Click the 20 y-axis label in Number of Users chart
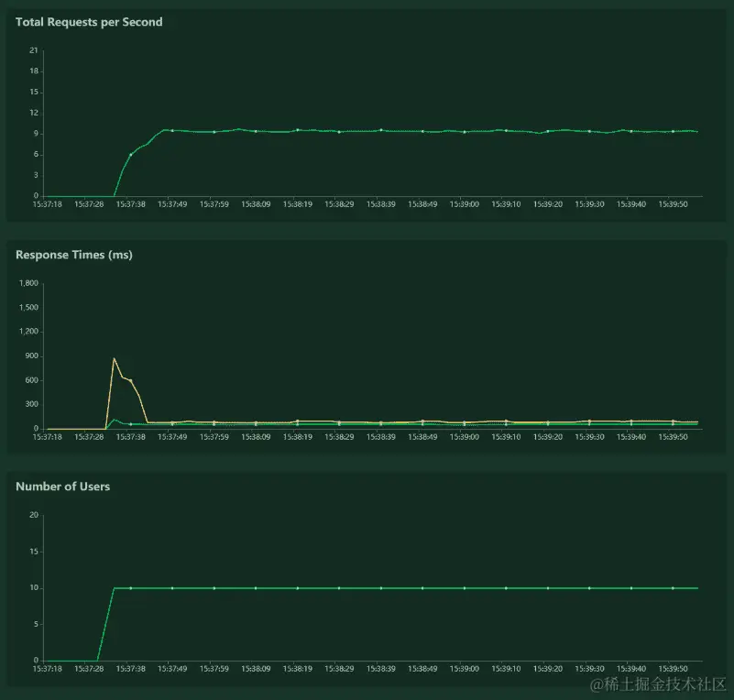The height and width of the screenshot is (700, 734). (34, 515)
